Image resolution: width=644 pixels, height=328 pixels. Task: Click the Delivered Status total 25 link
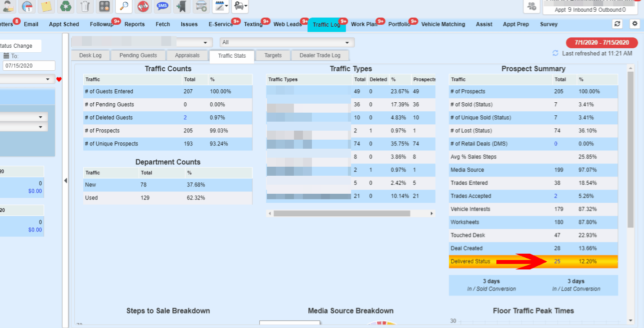(557, 261)
